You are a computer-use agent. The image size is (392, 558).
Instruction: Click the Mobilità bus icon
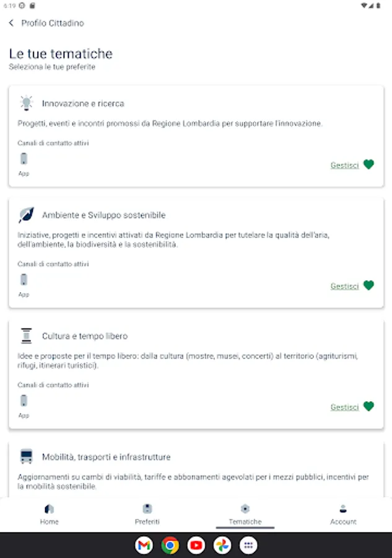tap(26, 457)
